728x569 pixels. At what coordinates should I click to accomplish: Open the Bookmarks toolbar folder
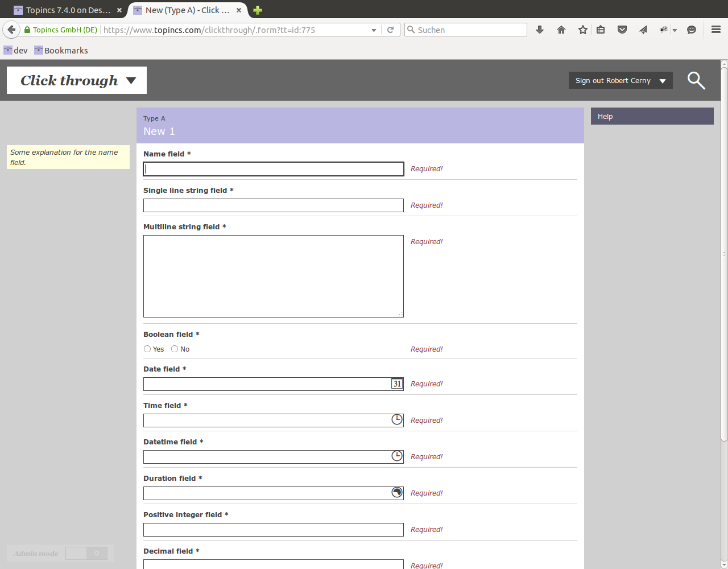tap(61, 51)
